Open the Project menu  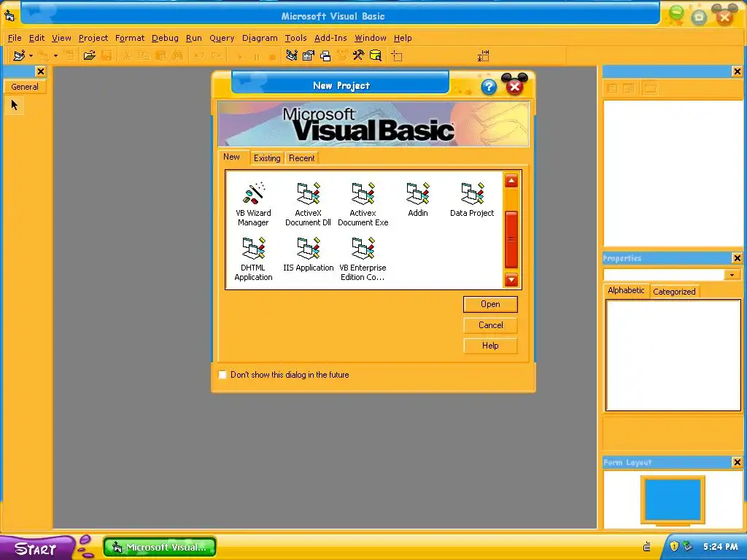coord(93,38)
